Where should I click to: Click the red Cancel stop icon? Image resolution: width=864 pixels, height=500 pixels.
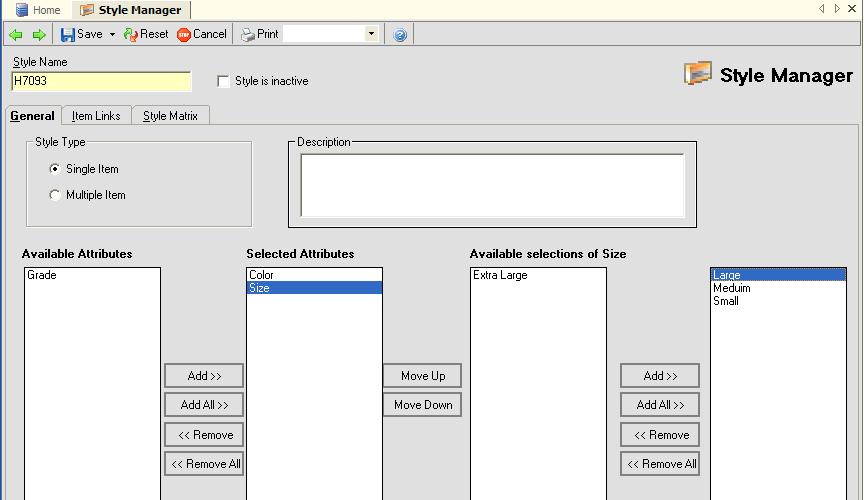click(x=184, y=34)
